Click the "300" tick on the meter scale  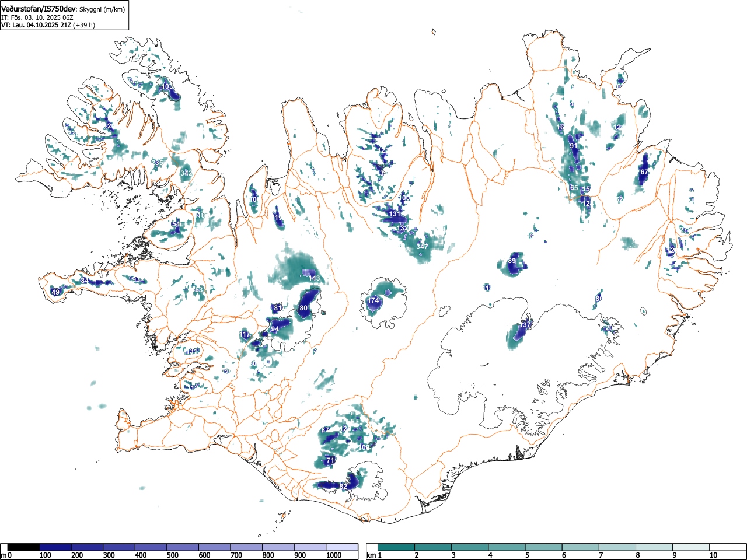pos(109,555)
